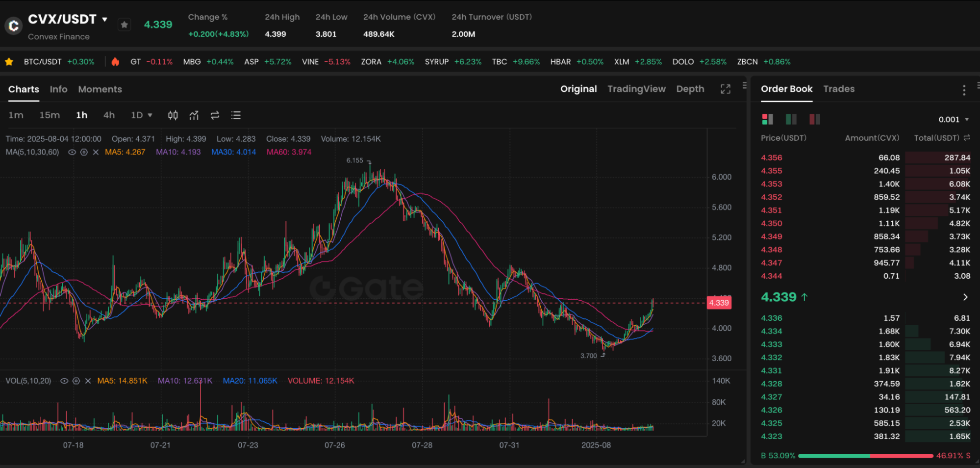Switch to the Charts tab
Screen dimensions: 980x468
tap(24, 89)
